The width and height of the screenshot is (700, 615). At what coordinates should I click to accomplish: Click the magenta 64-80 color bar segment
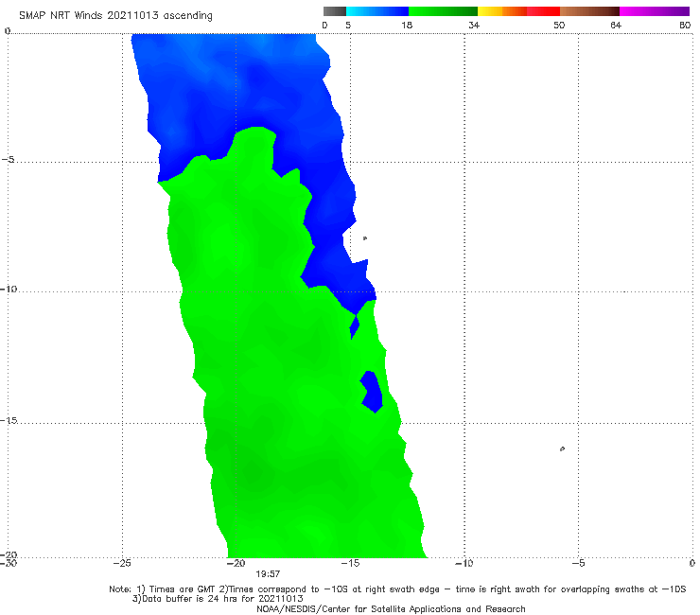(x=655, y=11)
